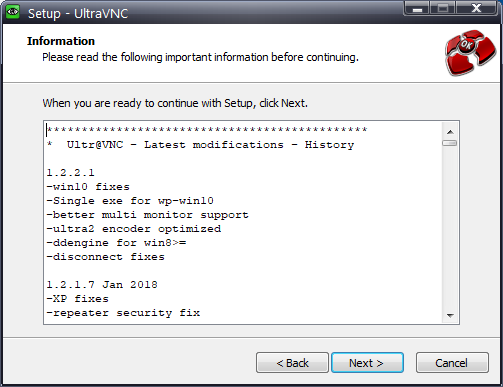Click the '-repeater security fix' line

[123, 313]
